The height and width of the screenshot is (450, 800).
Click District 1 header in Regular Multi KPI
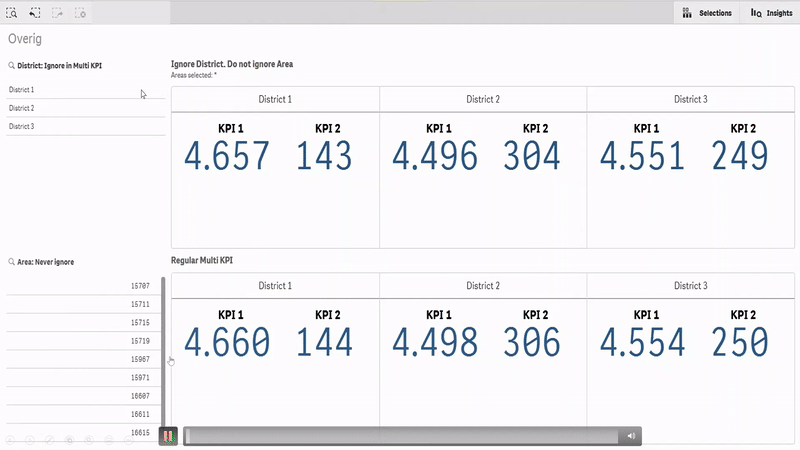tap(275, 286)
